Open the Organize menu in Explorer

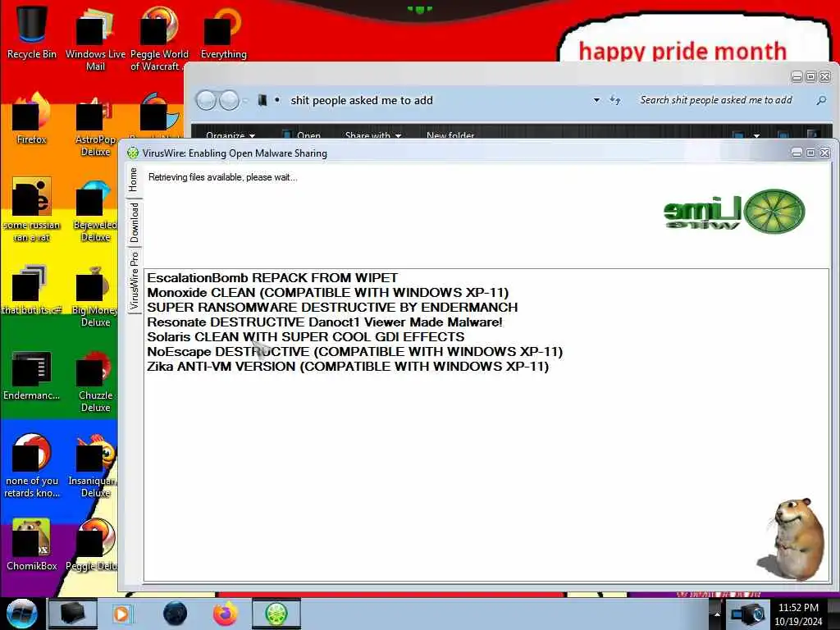click(231, 135)
